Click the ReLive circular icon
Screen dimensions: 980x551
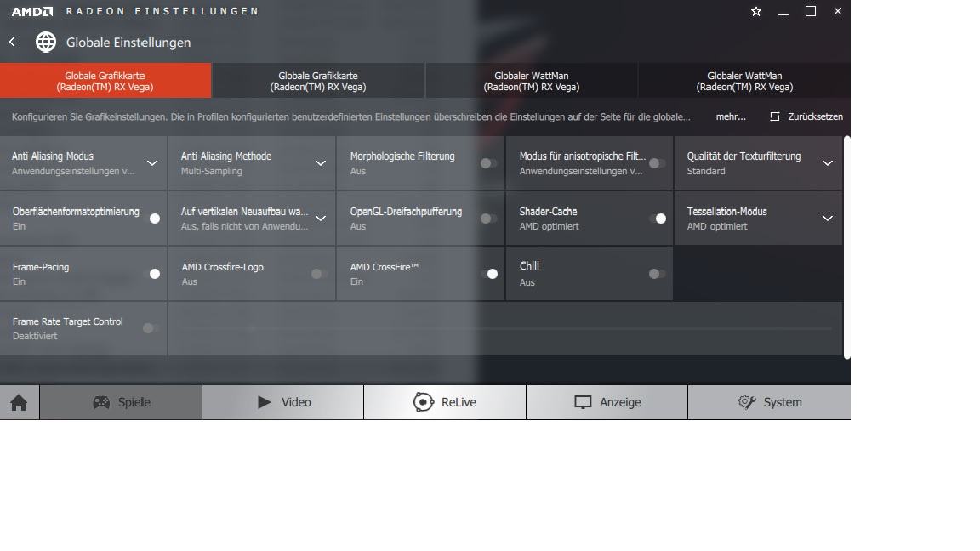pyautogui.click(x=423, y=402)
